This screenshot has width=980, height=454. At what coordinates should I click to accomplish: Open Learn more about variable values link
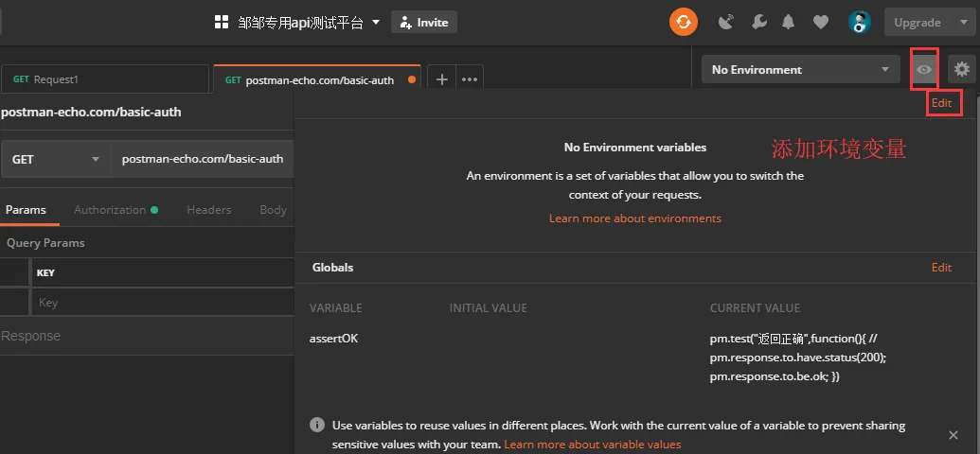593,445
